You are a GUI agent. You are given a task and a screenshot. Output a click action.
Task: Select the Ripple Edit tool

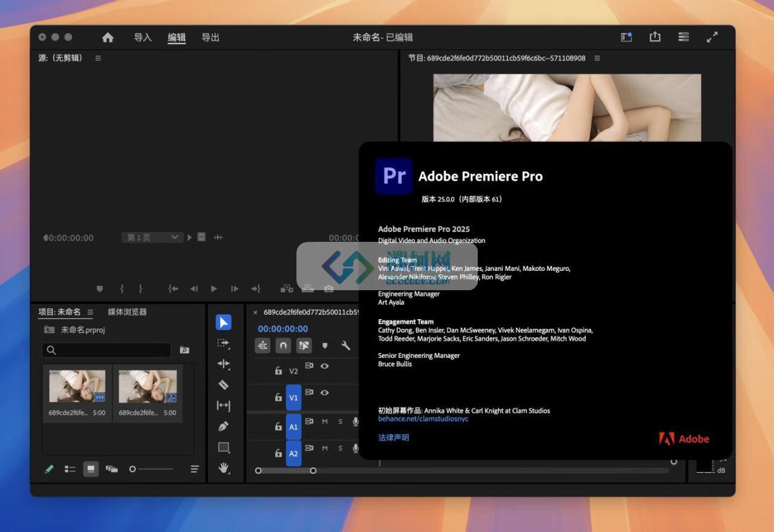(223, 364)
